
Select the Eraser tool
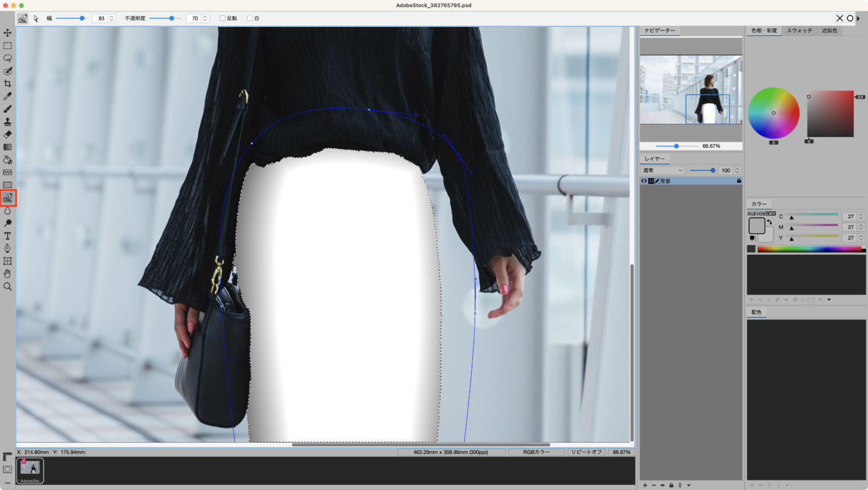(x=7, y=135)
